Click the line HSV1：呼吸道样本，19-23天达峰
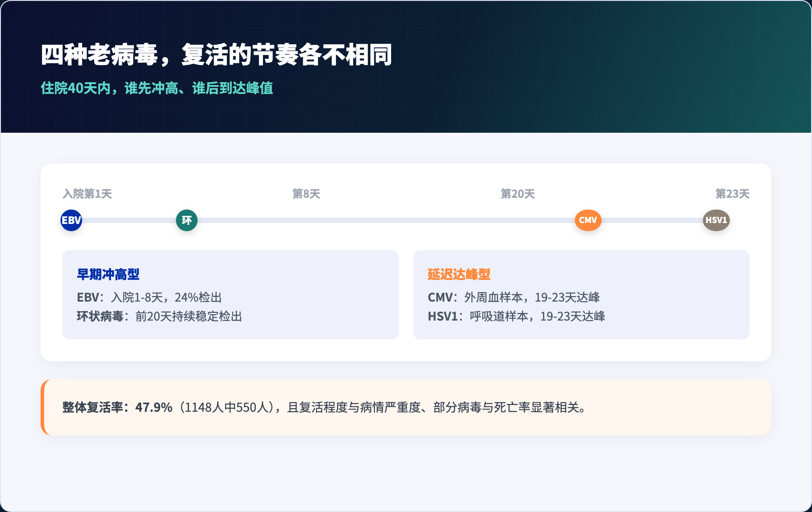This screenshot has height=512, width=812. click(517, 316)
